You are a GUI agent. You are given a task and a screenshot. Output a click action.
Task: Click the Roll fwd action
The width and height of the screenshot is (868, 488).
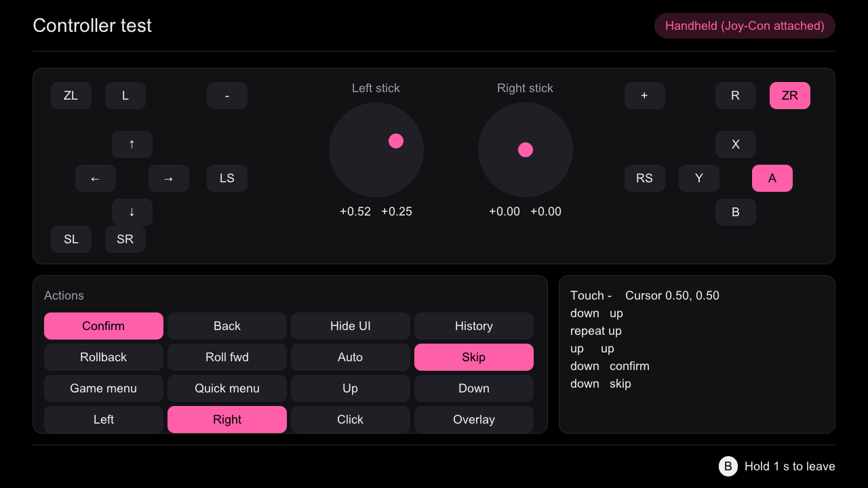tap(227, 357)
